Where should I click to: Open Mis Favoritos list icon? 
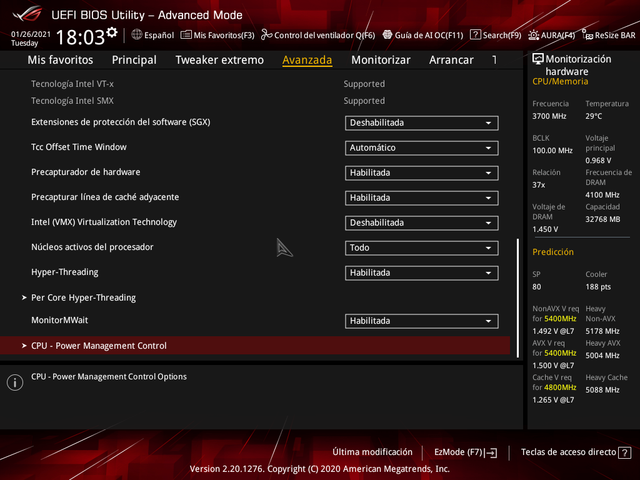pos(186,35)
